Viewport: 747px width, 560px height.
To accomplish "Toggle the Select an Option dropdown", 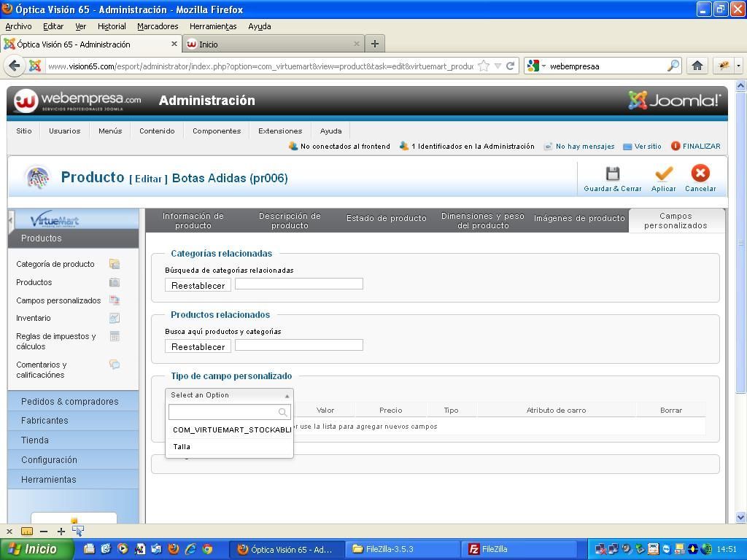I will [229, 395].
